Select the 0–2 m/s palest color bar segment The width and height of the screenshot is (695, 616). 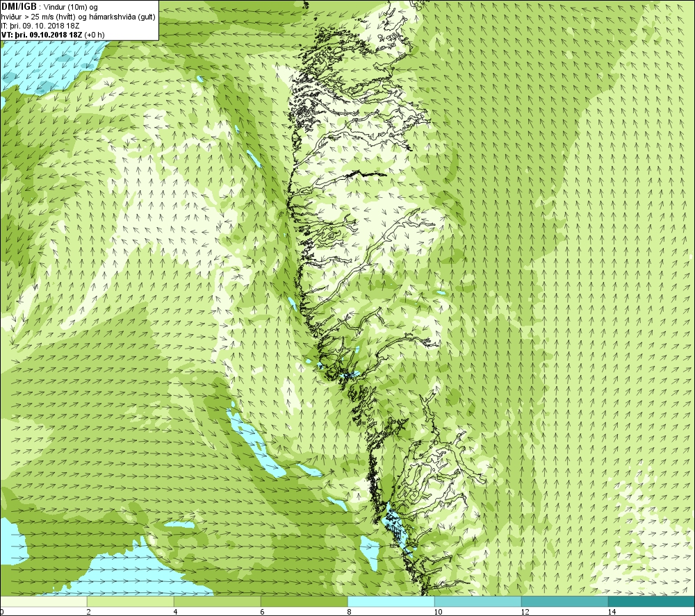pyautogui.click(x=43, y=601)
